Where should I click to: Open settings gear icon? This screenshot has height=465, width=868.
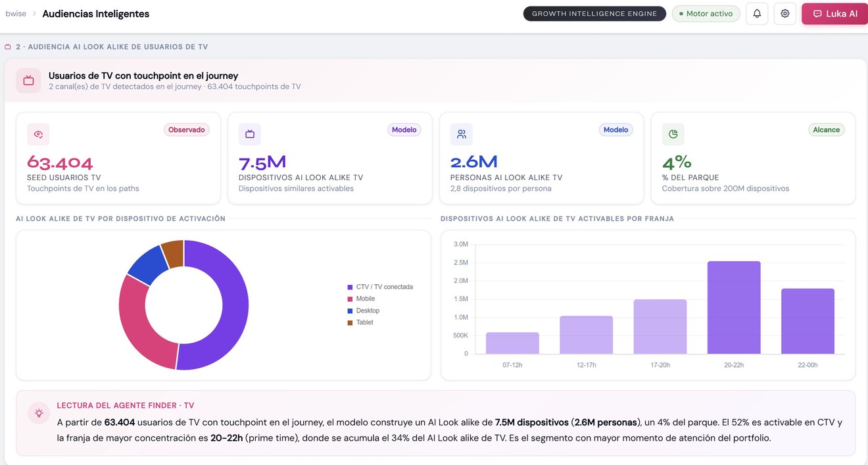[x=784, y=13]
